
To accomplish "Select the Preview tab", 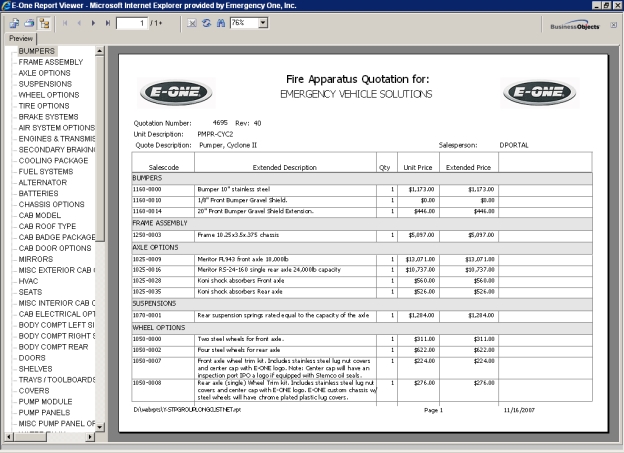I will click(x=21, y=39).
